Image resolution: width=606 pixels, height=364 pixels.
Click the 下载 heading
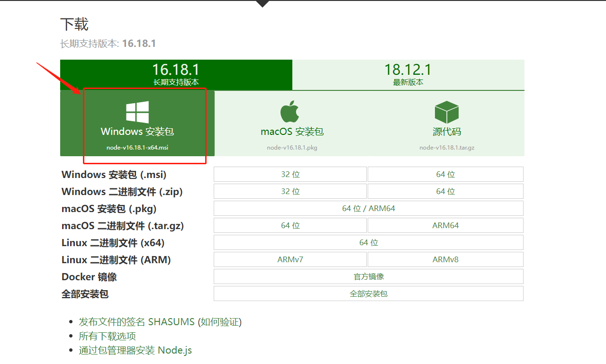pos(74,24)
